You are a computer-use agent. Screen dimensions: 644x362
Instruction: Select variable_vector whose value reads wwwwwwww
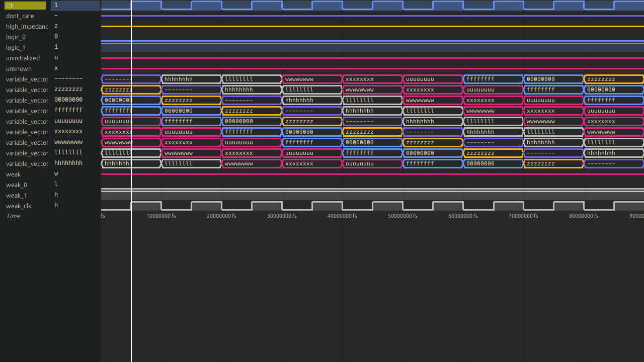coord(27,143)
